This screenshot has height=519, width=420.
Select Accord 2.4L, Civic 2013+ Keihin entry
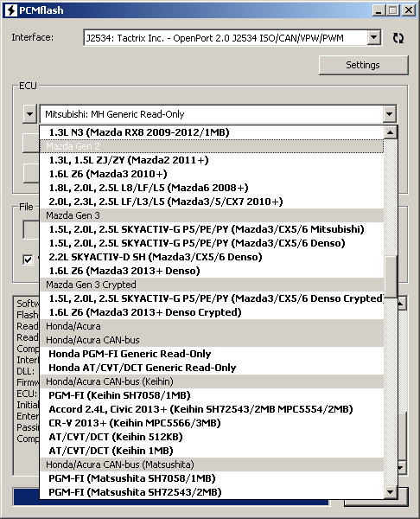[x=212, y=409]
